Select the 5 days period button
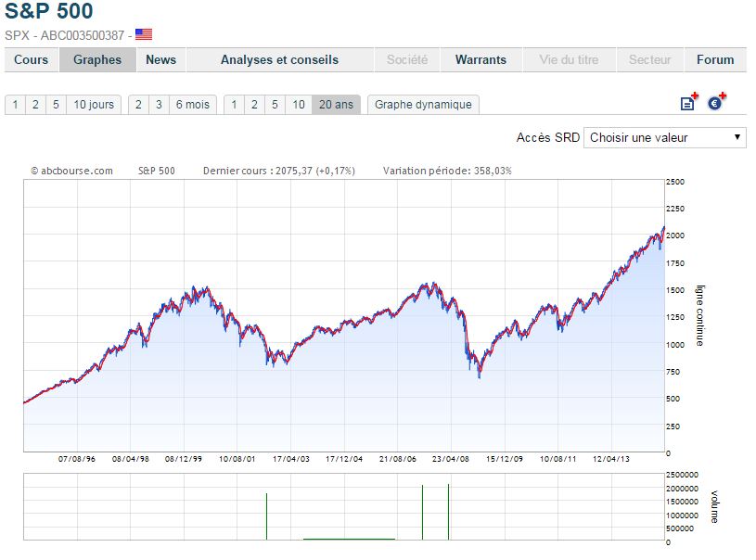The image size is (756, 560). click(56, 105)
